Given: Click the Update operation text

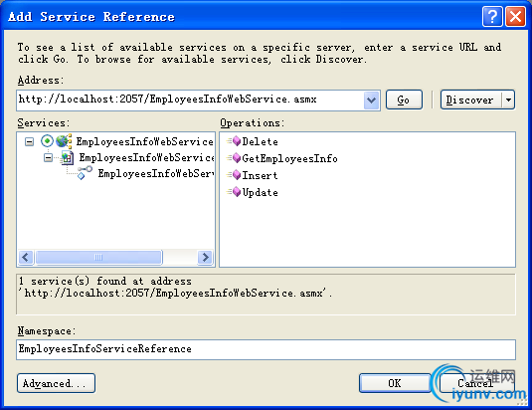Looking at the screenshot, I should coord(260,192).
